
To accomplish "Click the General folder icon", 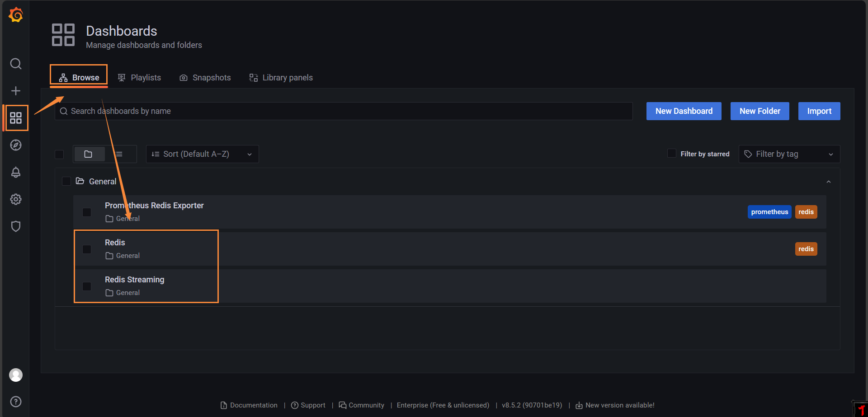I will (x=80, y=181).
